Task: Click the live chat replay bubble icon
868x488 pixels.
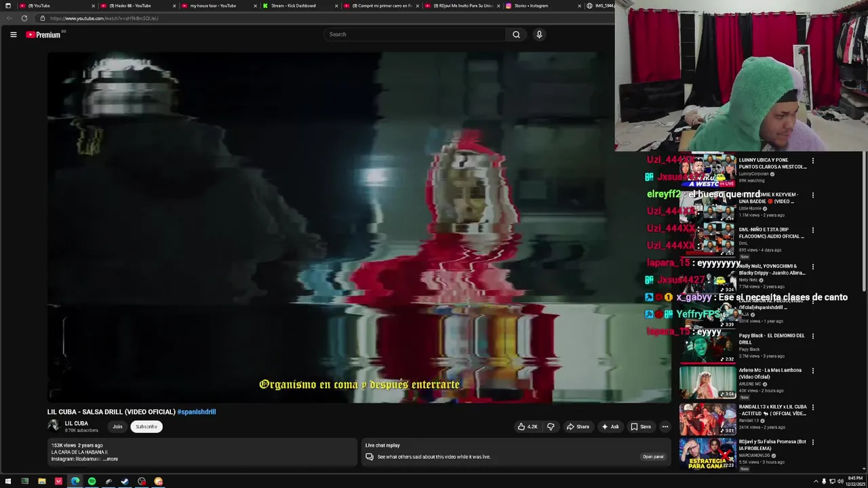Action: point(370,457)
